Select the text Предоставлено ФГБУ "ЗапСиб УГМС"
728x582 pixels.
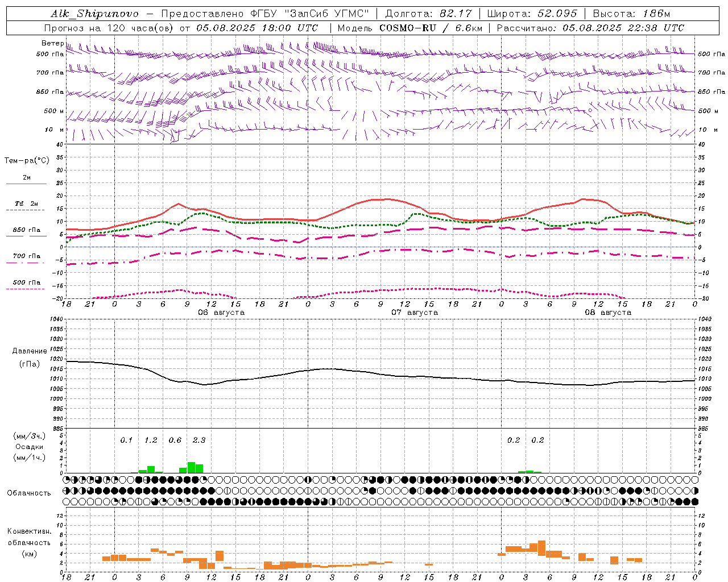point(266,14)
